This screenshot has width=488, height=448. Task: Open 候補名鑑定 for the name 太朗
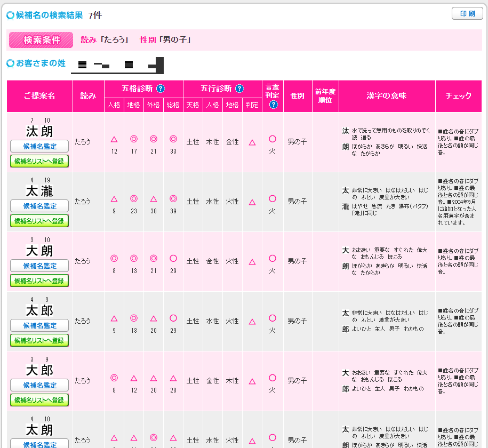click(39, 444)
